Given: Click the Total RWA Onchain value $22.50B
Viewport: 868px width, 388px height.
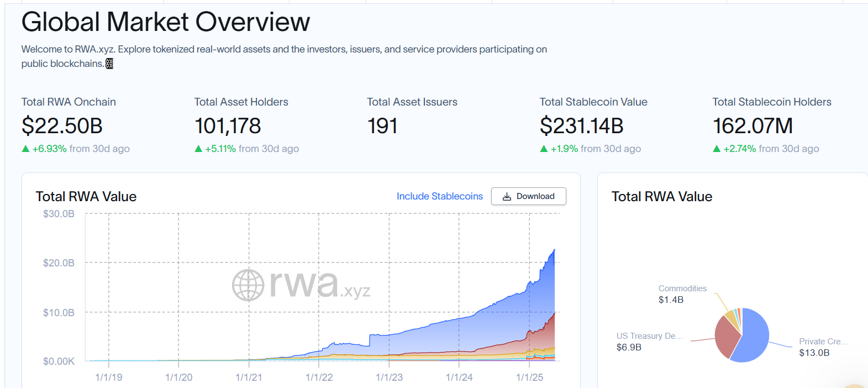Looking at the screenshot, I should pos(62,126).
